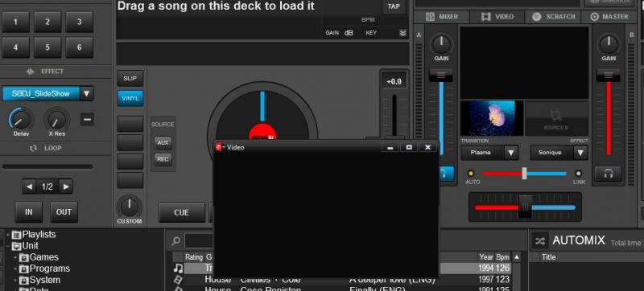Click the loop length decrease arrow
Screen dimensions: 644x291
tap(29, 186)
